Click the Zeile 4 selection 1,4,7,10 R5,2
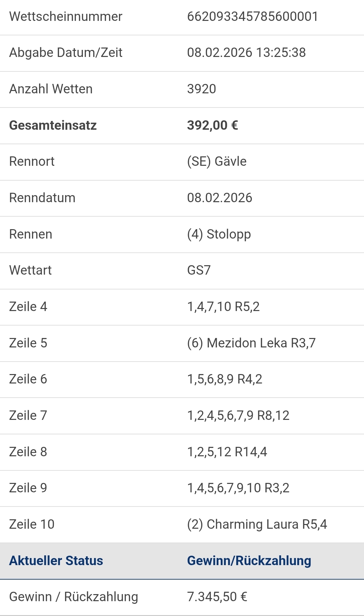This screenshot has width=364, height=616. point(223,307)
